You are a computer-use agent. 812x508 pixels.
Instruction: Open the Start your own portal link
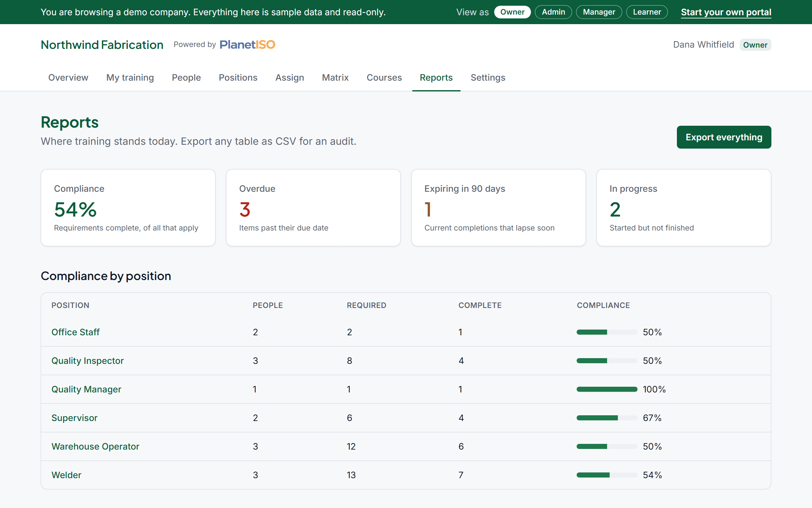(x=726, y=12)
